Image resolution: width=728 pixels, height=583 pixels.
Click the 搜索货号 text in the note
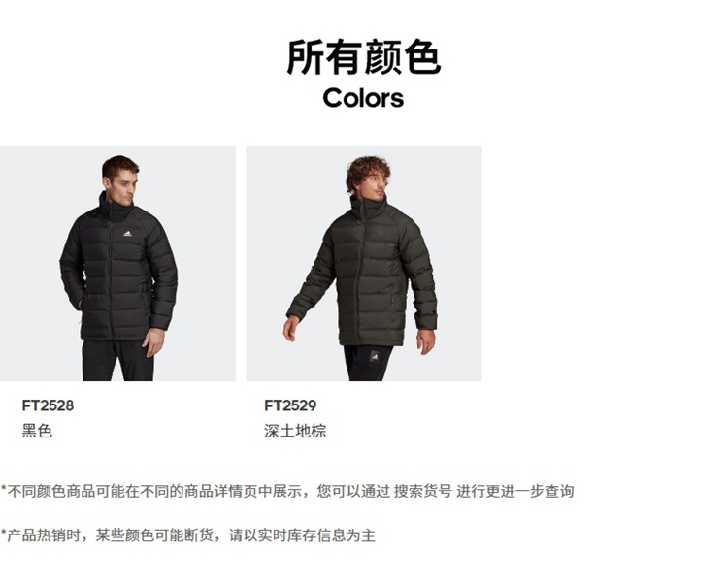pos(422,491)
